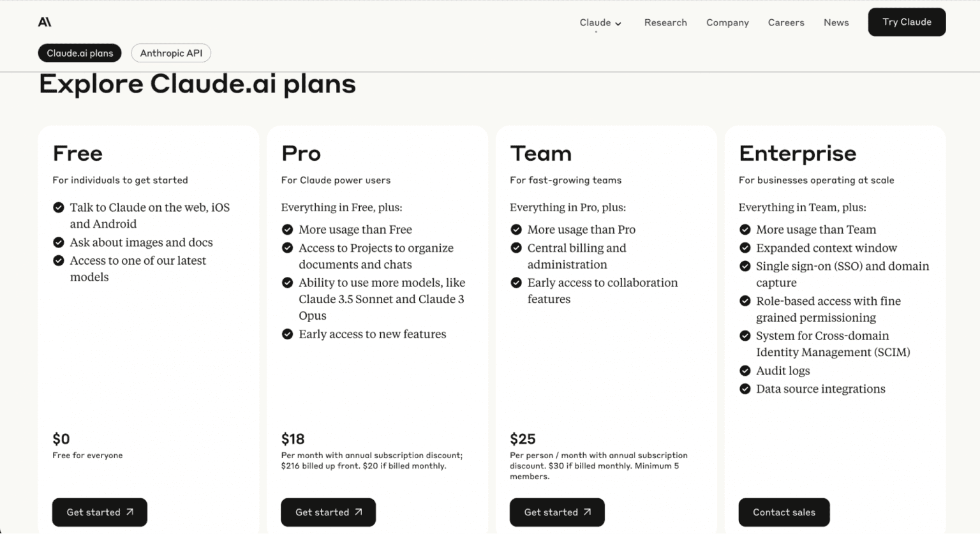Click checkmark next to Early access to new features
The image size is (980, 534).
click(x=288, y=334)
